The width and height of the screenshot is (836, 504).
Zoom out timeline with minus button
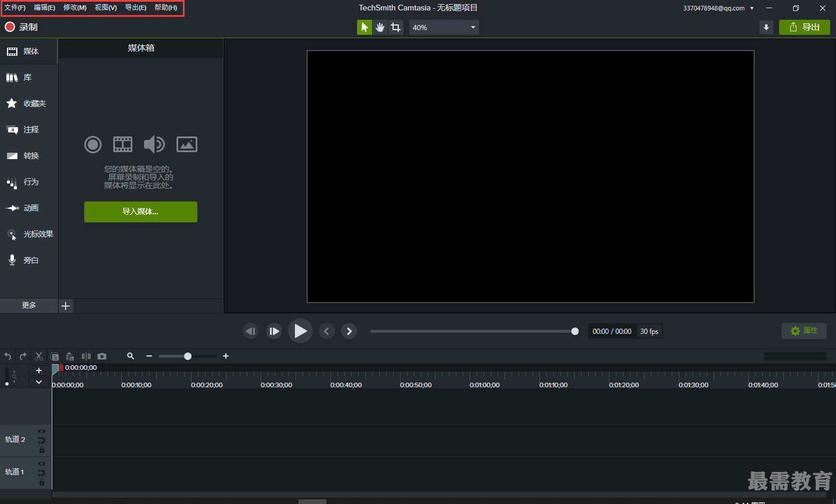click(x=149, y=356)
